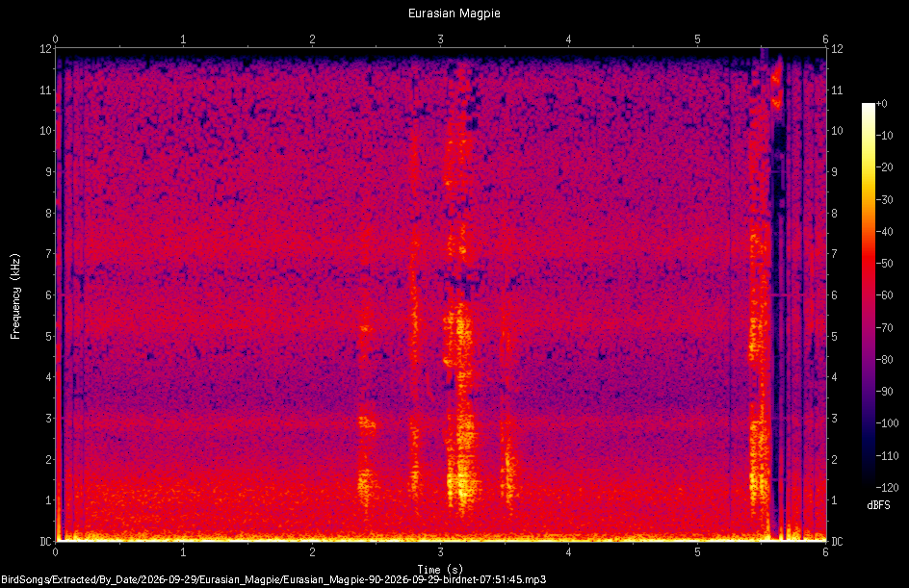The width and height of the screenshot is (909, 588).
Task: Click the "DC" label on left frequency axis
Action: (46, 541)
